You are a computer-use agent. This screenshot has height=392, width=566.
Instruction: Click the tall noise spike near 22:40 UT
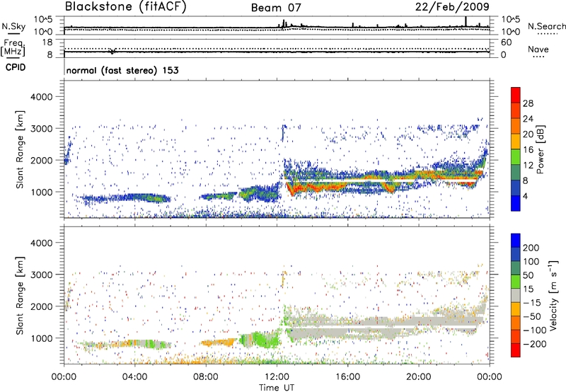466,22
